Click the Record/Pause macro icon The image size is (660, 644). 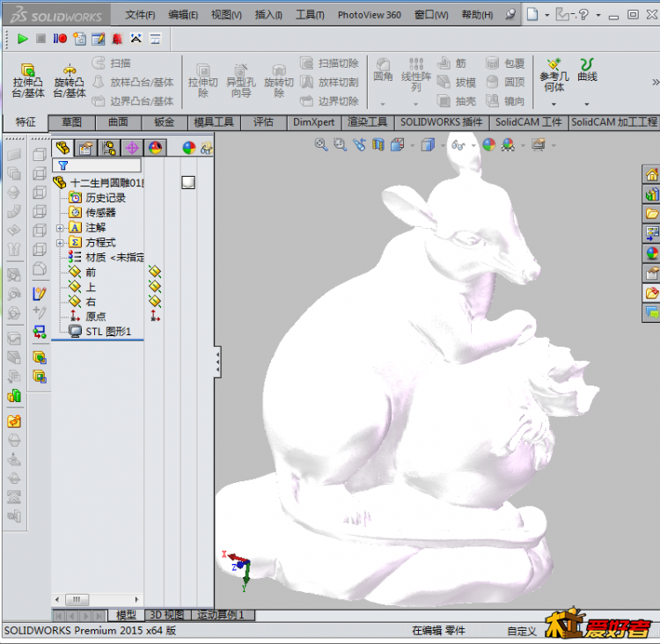tap(60, 39)
